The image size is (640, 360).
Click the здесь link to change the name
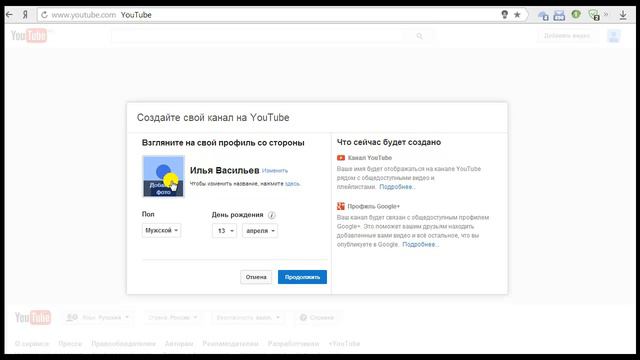tap(292, 184)
